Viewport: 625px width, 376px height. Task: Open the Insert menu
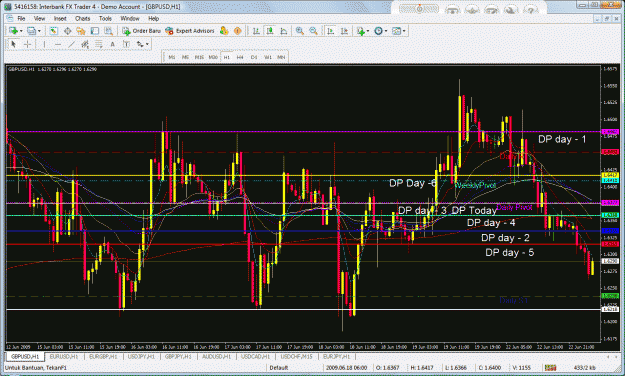60,19
